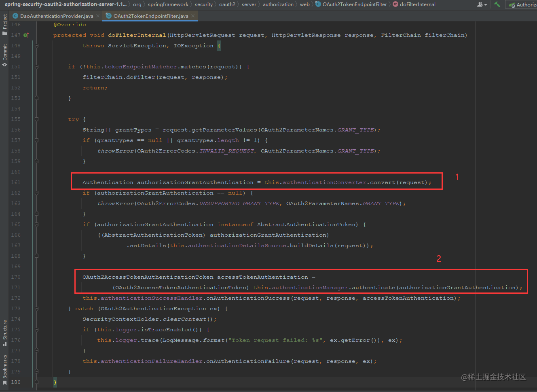Screen dimensions: 537x392
Task: Click fold end marker at line 179
Action: pos(36,372)
